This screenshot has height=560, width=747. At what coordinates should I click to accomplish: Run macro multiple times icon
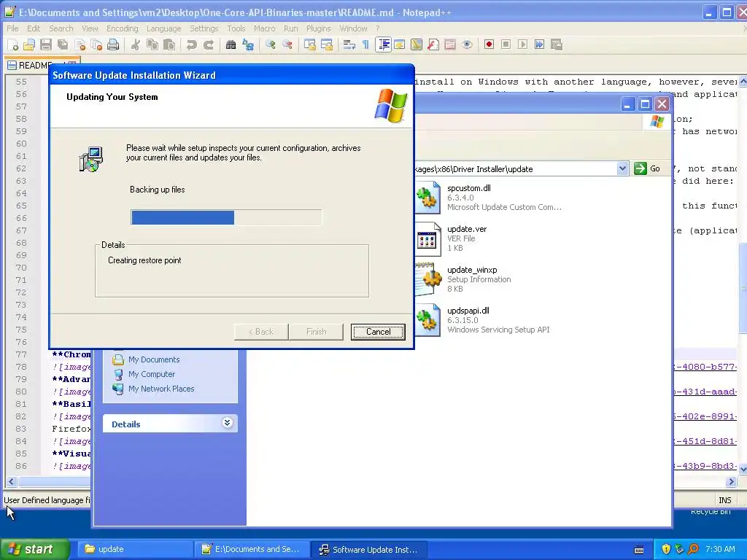(539, 44)
